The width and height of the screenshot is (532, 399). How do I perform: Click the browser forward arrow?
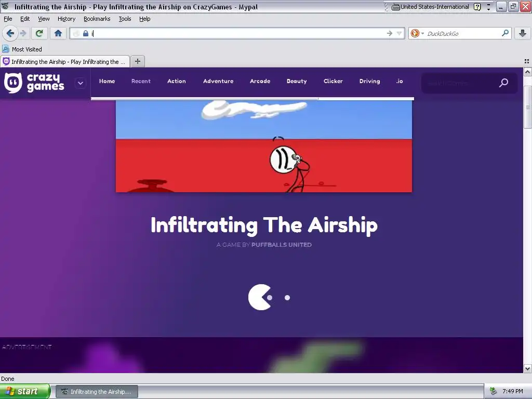(23, 33)
